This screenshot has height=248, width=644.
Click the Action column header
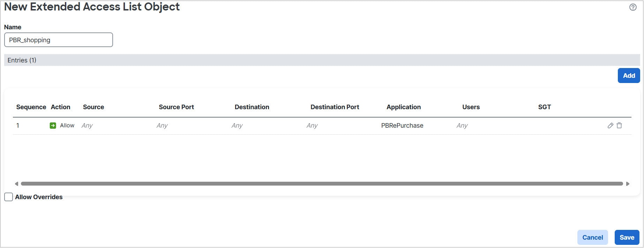(60, 107)
